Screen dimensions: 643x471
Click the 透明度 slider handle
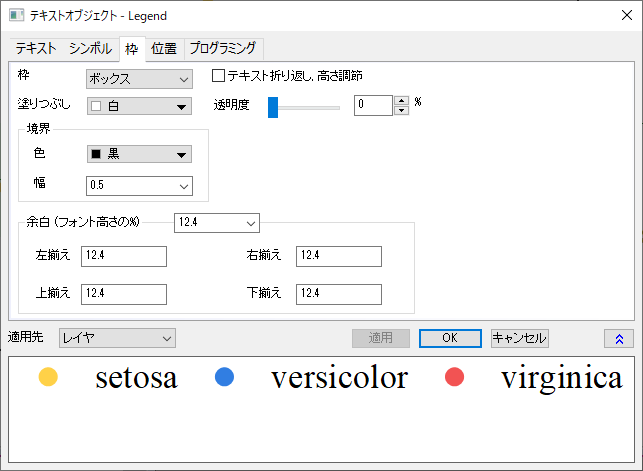pyautogui.click(x=273, y=107)
